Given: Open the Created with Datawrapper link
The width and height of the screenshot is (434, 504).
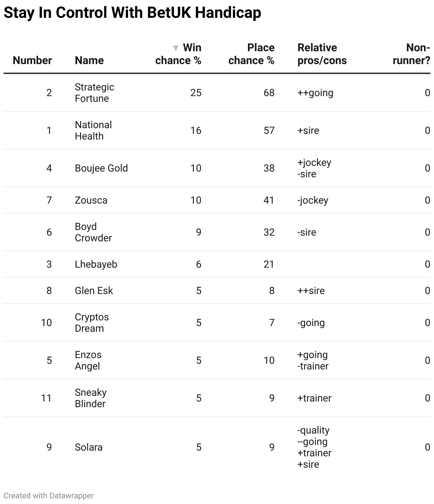Looking at the screenshot, I should 49,495.
